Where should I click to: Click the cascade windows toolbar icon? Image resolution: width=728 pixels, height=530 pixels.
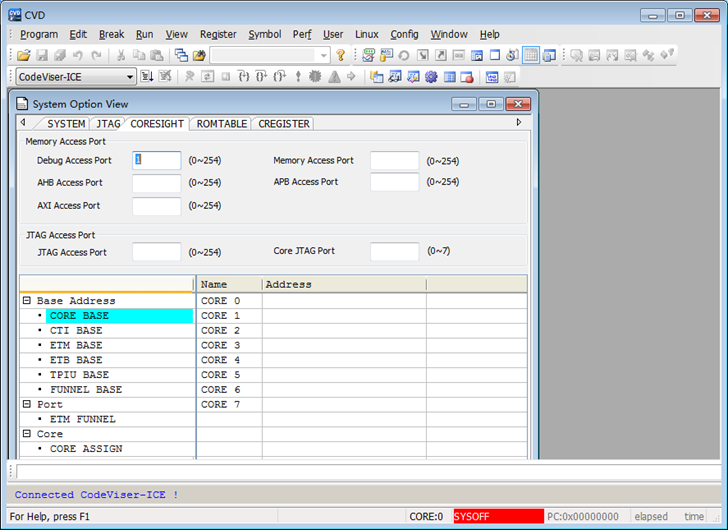(181, 56)
